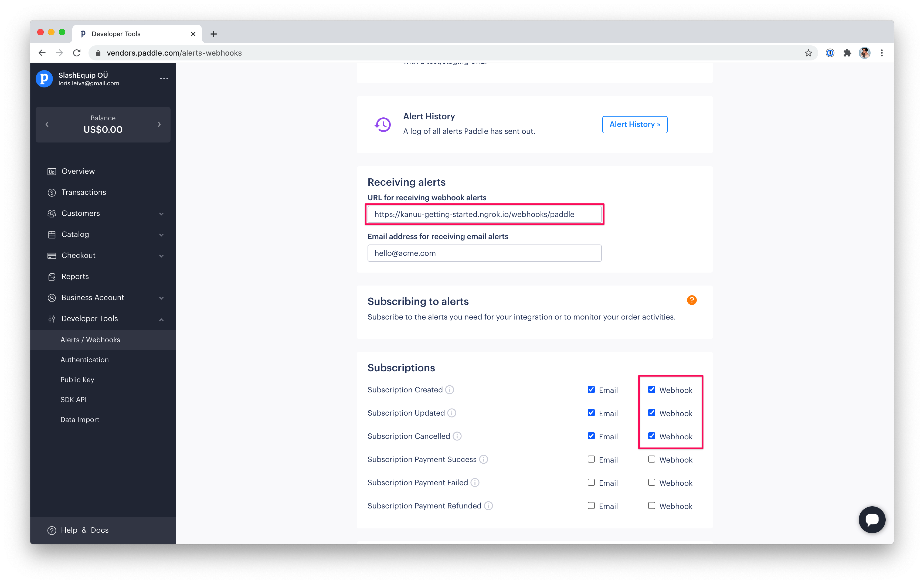Screen dimensions: 924x584
Task: Click the email alerts address field
Action: click(484, 253)
